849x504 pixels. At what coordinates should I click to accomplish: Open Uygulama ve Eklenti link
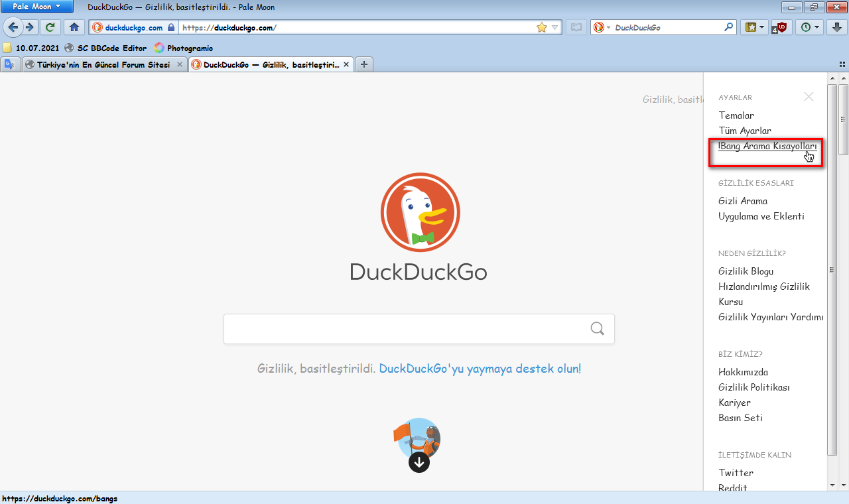point(761,216)
